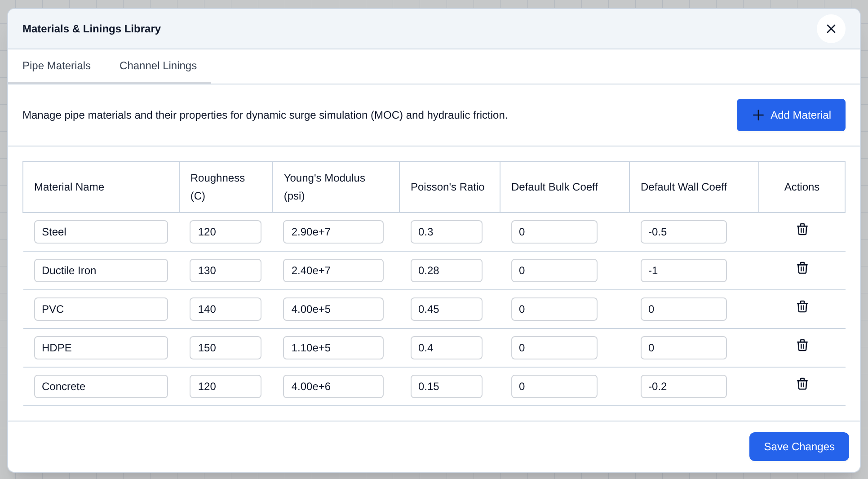This screenshot has height=479, width=868.
Task: Edit the PVC material name field
Action: pos(101,309)
